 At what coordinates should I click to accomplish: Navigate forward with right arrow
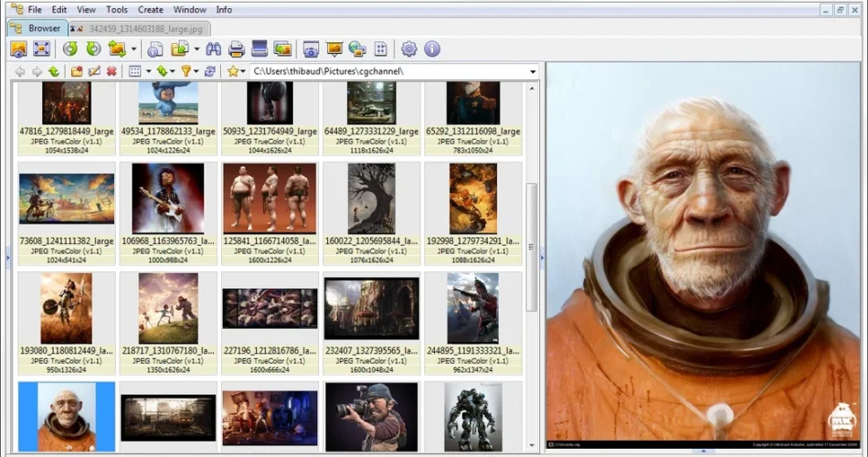point(37,71)
